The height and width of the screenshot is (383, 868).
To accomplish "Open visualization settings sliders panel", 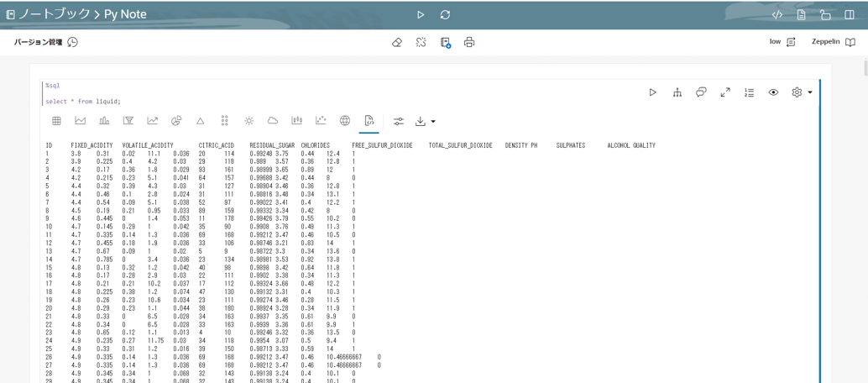I will [x=399, y=121].
